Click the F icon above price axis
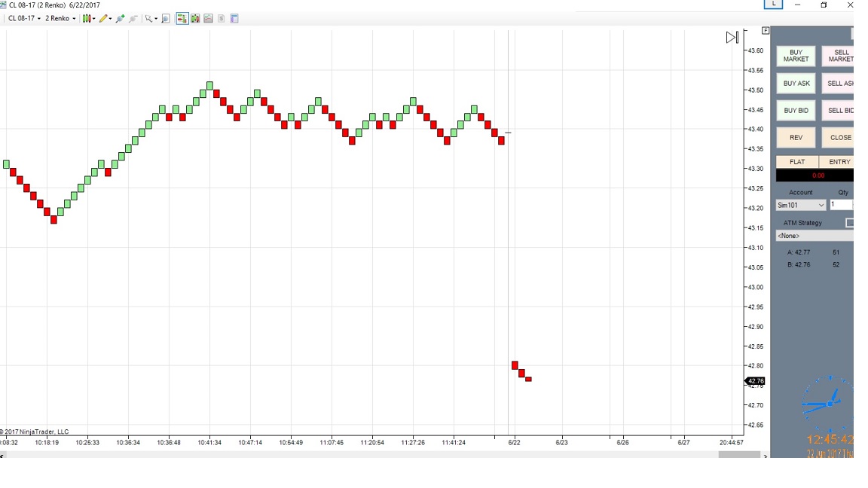 (766, 30)
